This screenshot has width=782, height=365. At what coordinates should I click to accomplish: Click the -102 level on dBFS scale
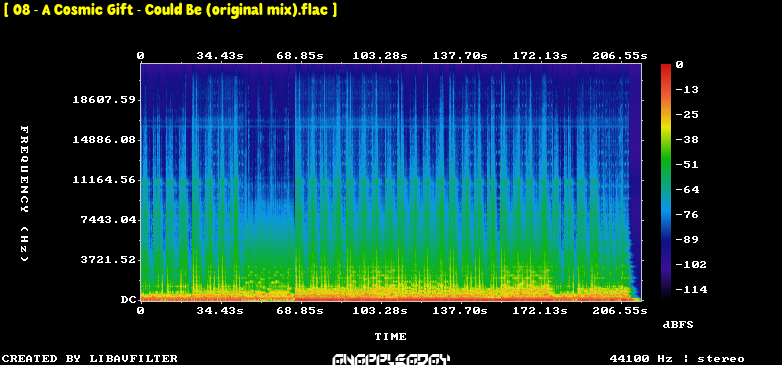tap(691, 264)
